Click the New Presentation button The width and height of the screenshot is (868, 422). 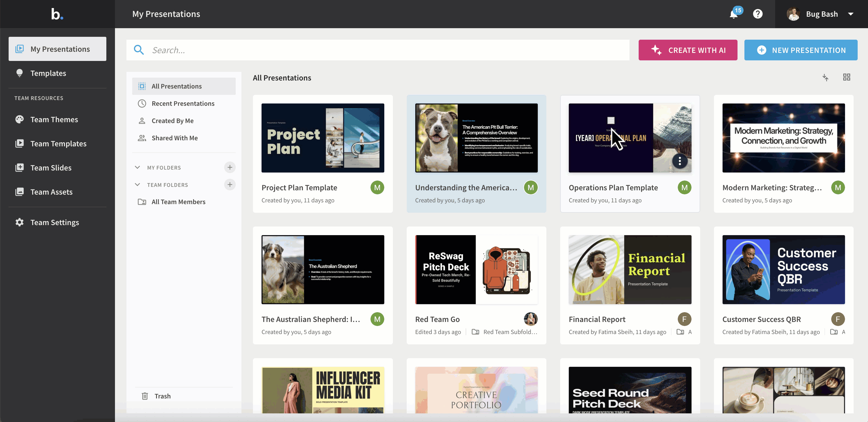click(801, 50)
